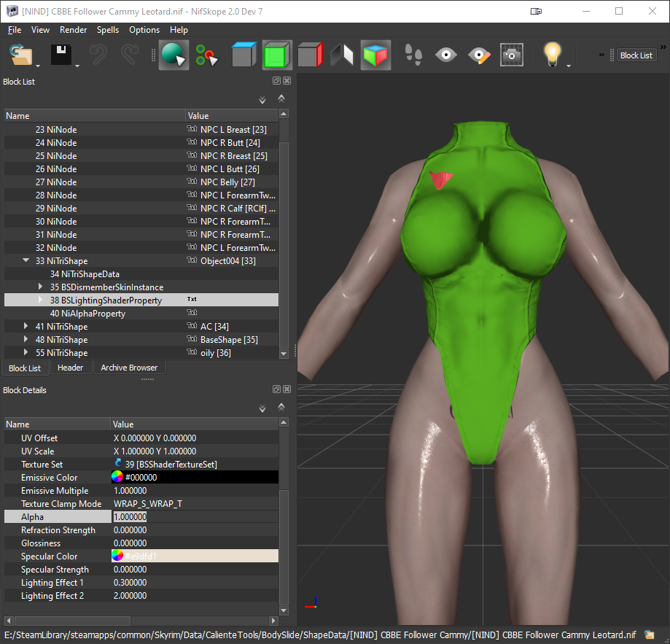Image resolution: width=670 pixels, height=644 pixels.
Task: Switch to Top view cube icon
Action: [x=244, y=55]
